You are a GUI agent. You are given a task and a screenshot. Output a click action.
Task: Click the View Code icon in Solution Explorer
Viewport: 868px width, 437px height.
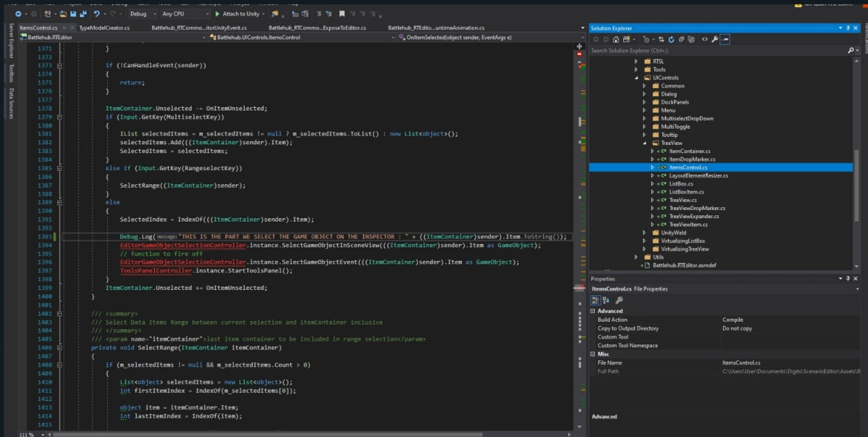(x=705, y=39)
